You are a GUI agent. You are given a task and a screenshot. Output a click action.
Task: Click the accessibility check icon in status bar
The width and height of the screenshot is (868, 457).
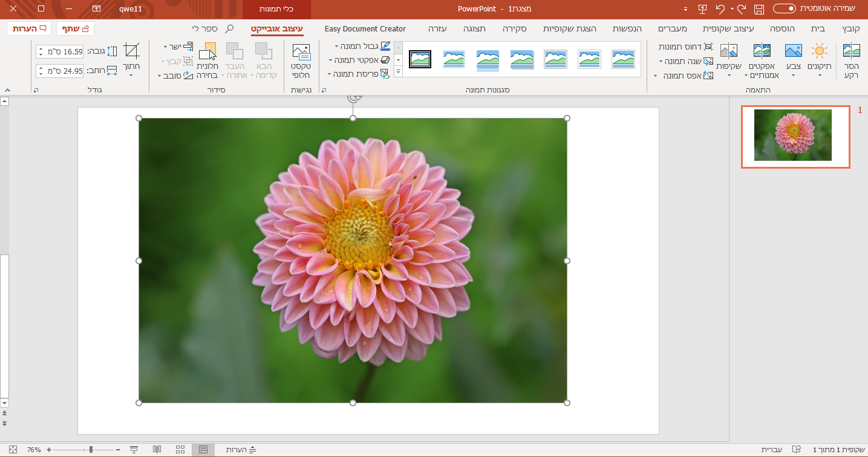tap(797, 450)
